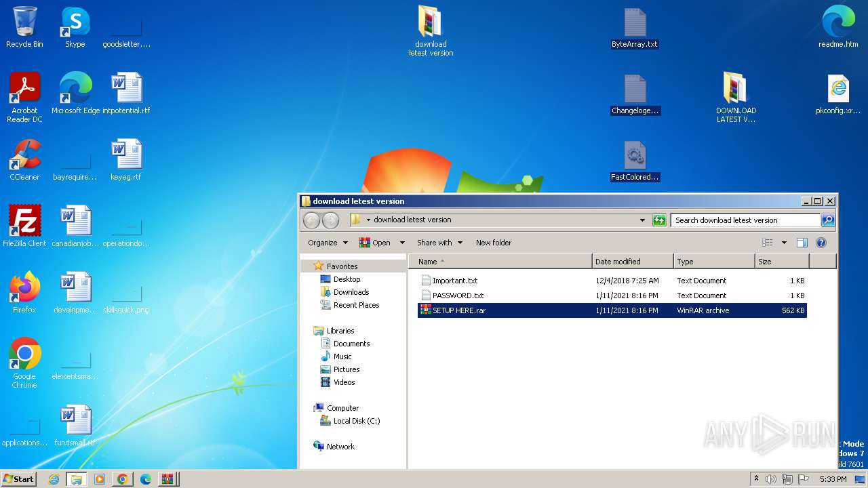Open FileZilla Client shortcut
The width and height of the screenshot is (868, 488).
(x=24, y=226)
